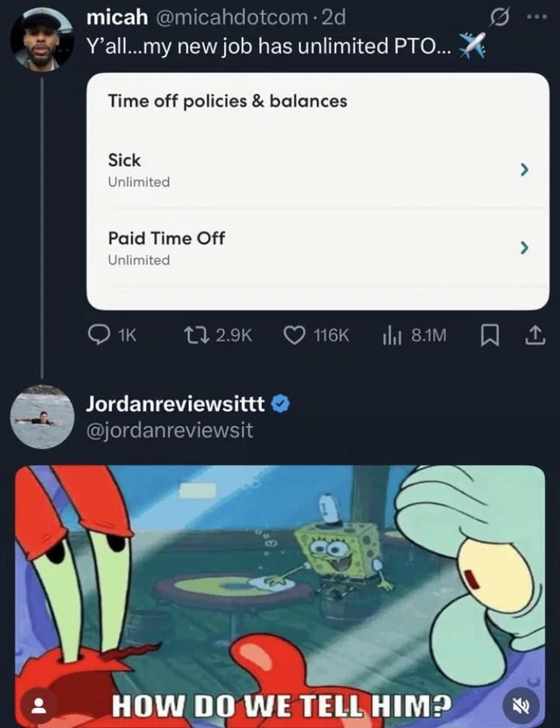Play the SpongeBob 'How do we tell him' video
The image size is (560, 728).
point(280,597)
